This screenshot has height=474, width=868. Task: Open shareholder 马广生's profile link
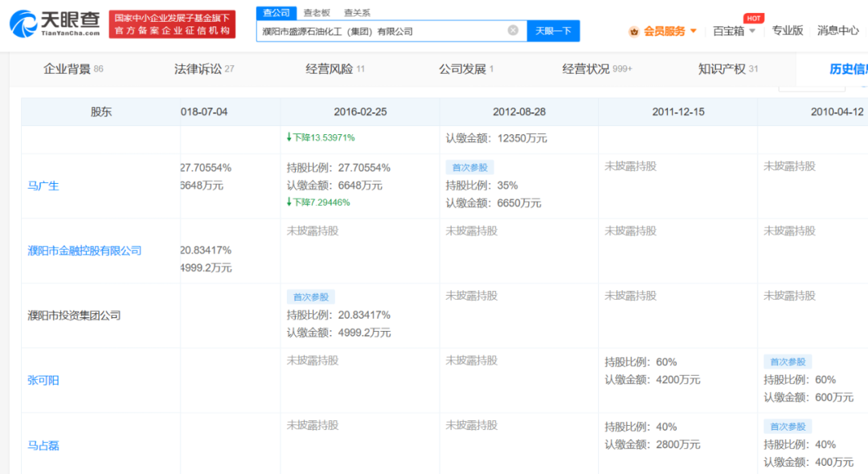pyautogui.click(x=43, y=186)
